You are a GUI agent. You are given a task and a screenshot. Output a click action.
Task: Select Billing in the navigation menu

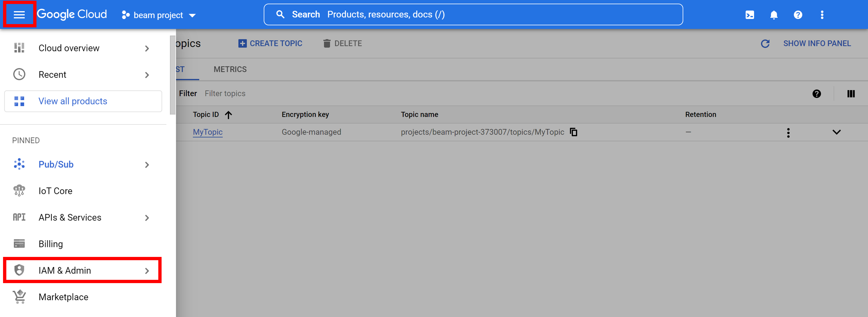pyautogui.click(x=51, y=244)
